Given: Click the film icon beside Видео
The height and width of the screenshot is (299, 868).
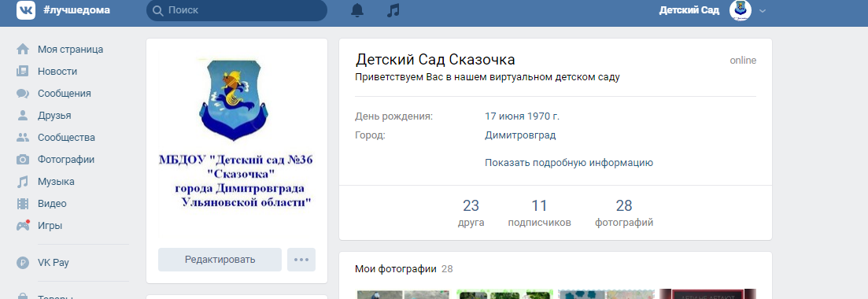Looking at the screenshot, I should 23,204.
